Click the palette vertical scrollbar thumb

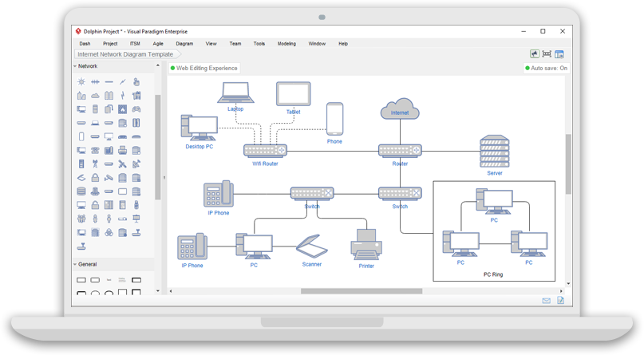(158, 147)
